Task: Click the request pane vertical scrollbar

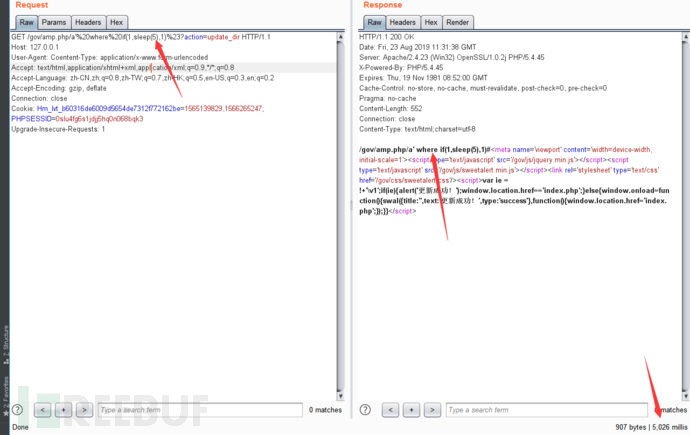Action: pos(340,216)
